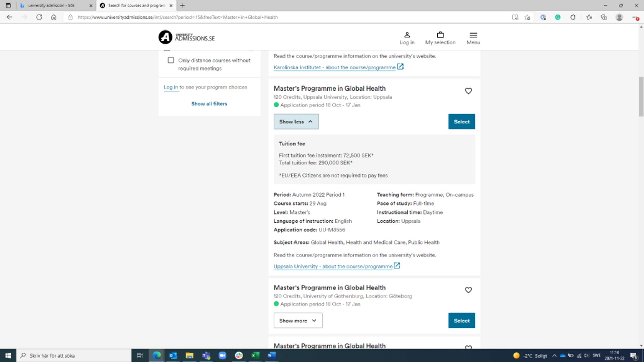Screen dimensions: 644x362
Task: Open Karolinska Institutet external link icon
Action: pyautogui.click(x=400, y=67)
